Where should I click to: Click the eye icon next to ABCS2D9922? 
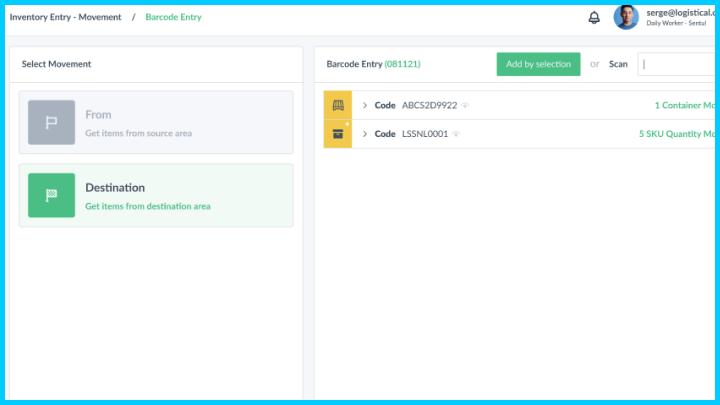click(466, 105)
